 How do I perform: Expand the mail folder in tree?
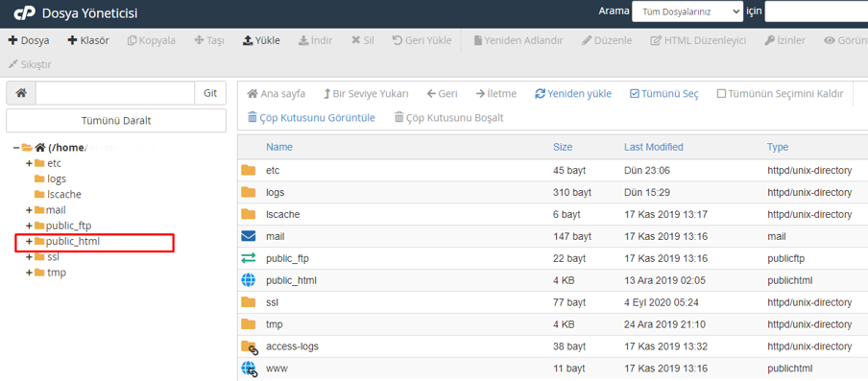(29, 211)
